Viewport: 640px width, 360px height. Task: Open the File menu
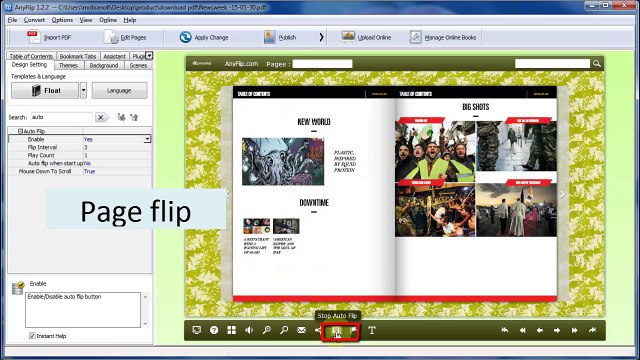tap(12, 20)
